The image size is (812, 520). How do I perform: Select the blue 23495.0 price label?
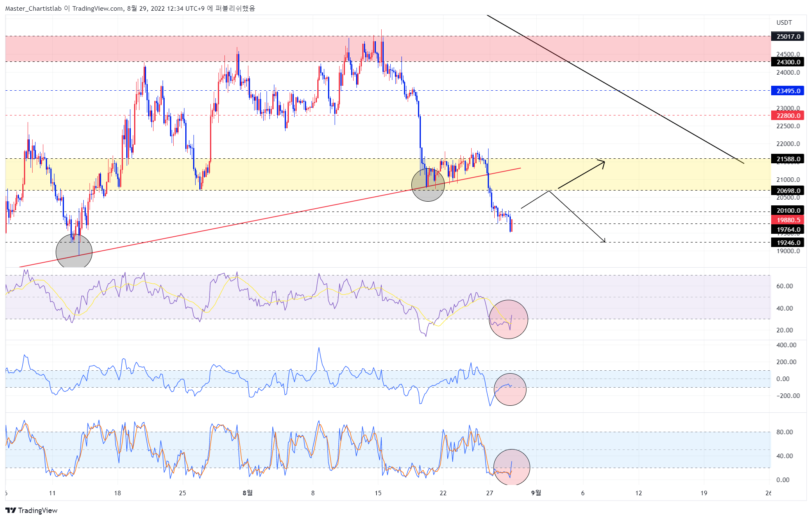[788, 91]
